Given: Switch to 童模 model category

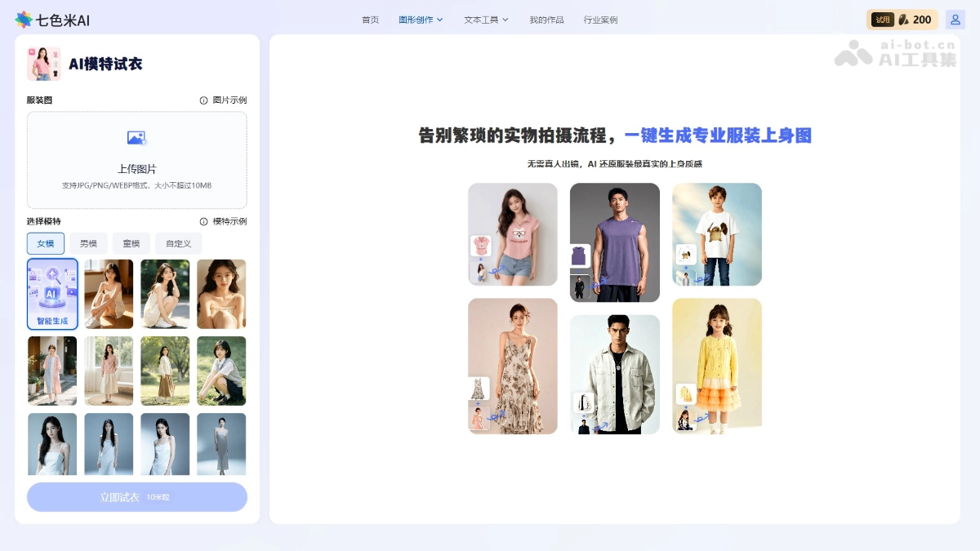Looking at the screenshot, I should (x=131, y=243).
